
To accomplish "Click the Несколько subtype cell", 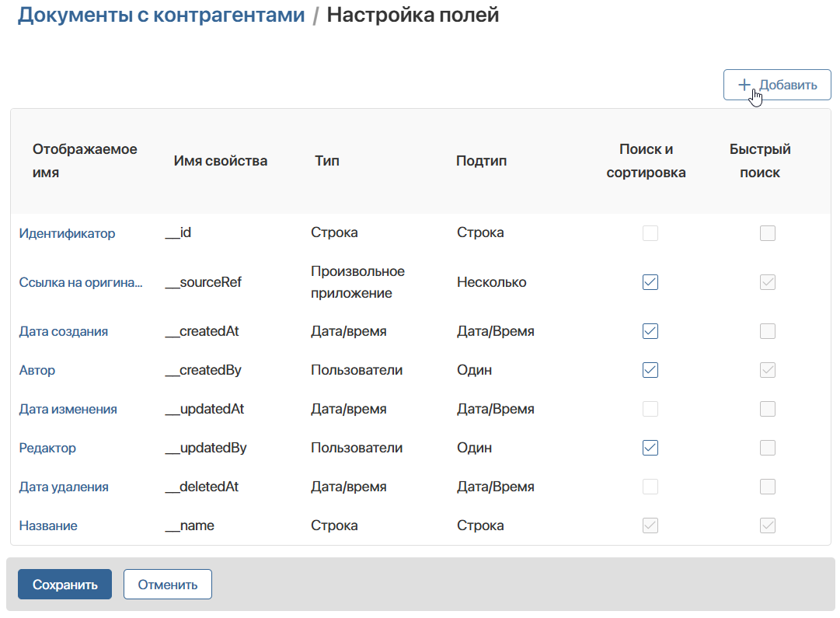I will [492, 282].
